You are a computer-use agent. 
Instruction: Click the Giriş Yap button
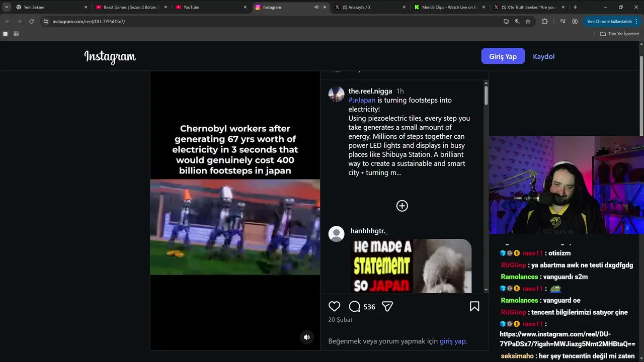click(x=503, y=56)
